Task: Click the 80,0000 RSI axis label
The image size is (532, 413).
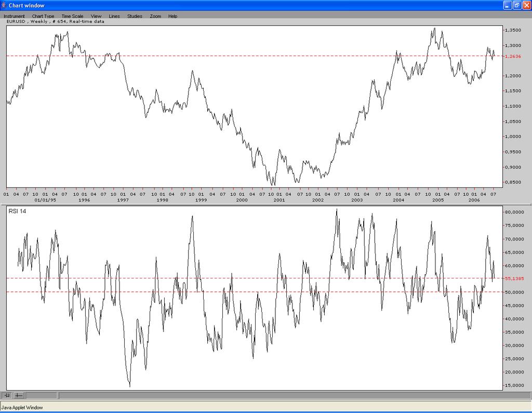Action: (514, 212)
